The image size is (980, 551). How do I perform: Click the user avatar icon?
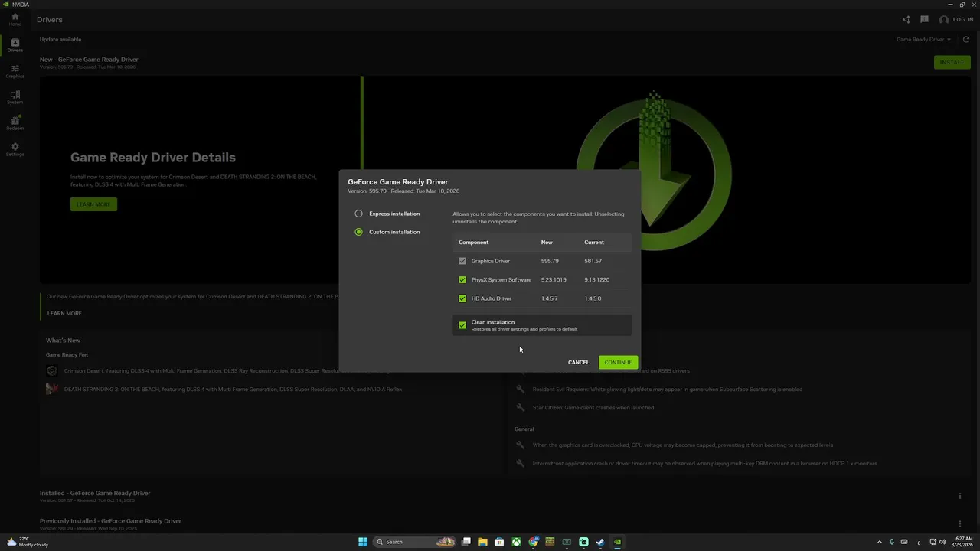[943, 20]
